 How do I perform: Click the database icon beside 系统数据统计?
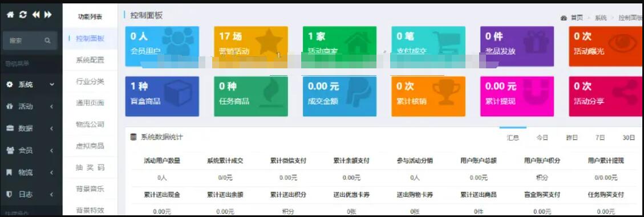(133, 137)
